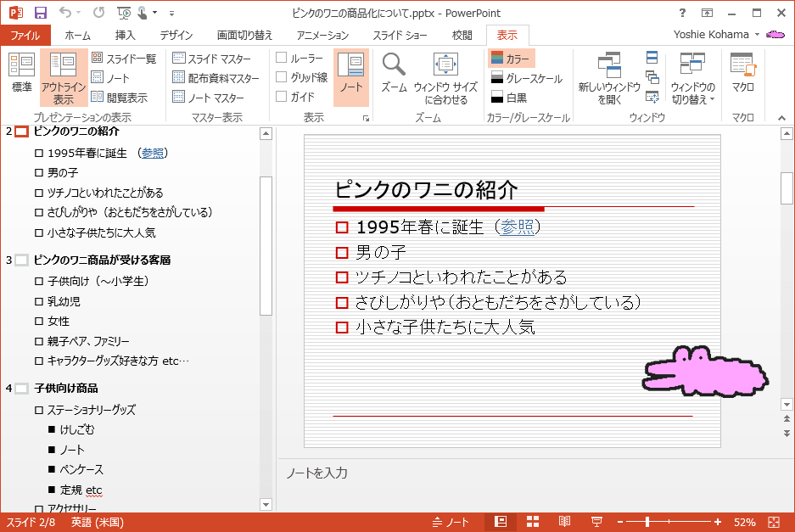
Task: Open the 表示 group dialog launcher
Action: point(366,119)
